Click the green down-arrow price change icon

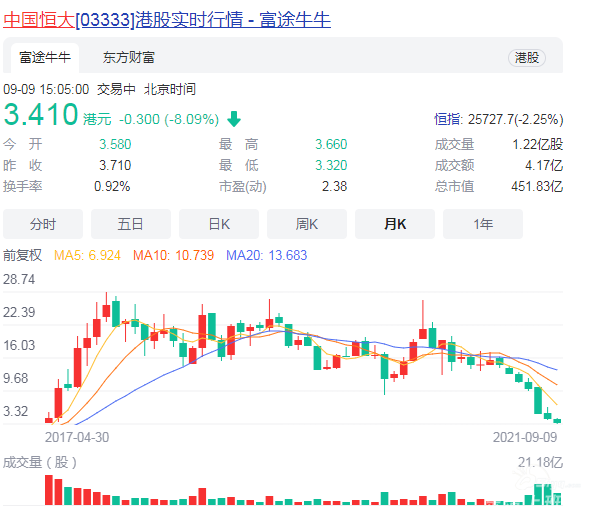(234, 119)
